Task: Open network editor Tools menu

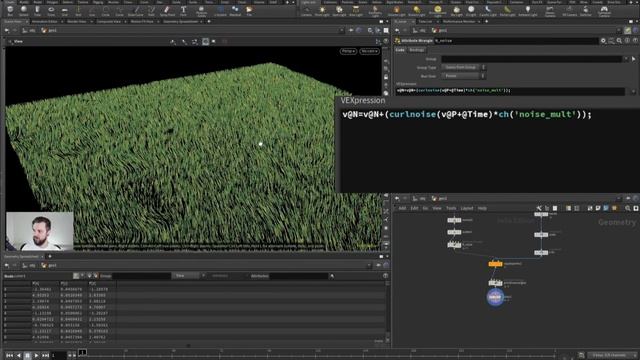Action: (x=451, y=208)
